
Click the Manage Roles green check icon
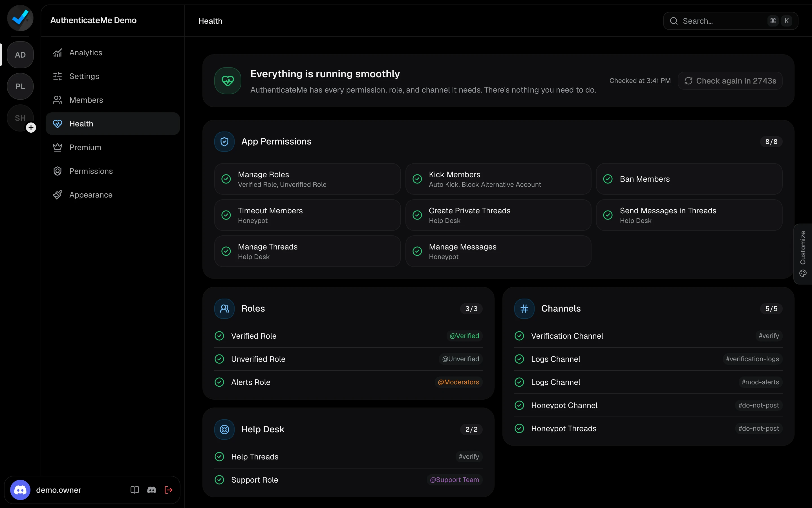click(226, 179)
